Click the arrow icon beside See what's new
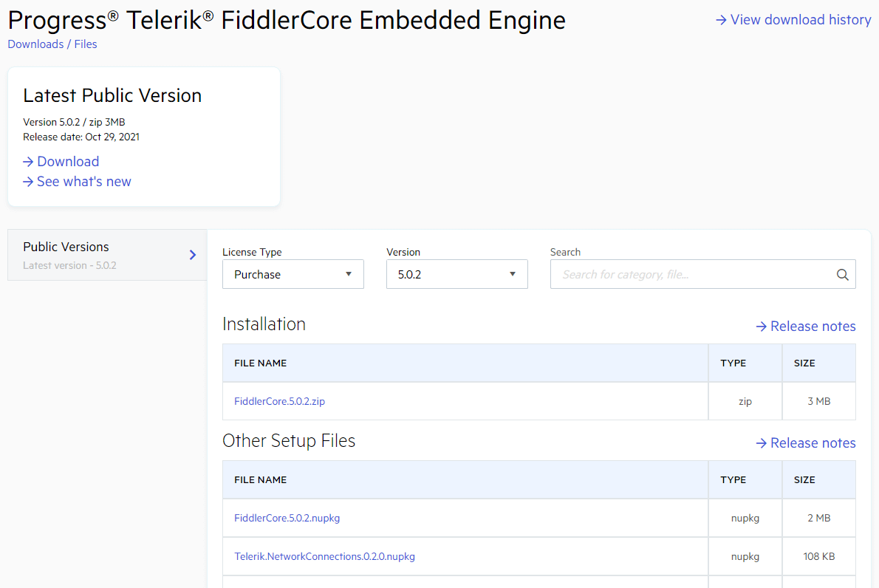Image resolution: width=879 pixels, height=588 pixels. click(x=27, y=181)
